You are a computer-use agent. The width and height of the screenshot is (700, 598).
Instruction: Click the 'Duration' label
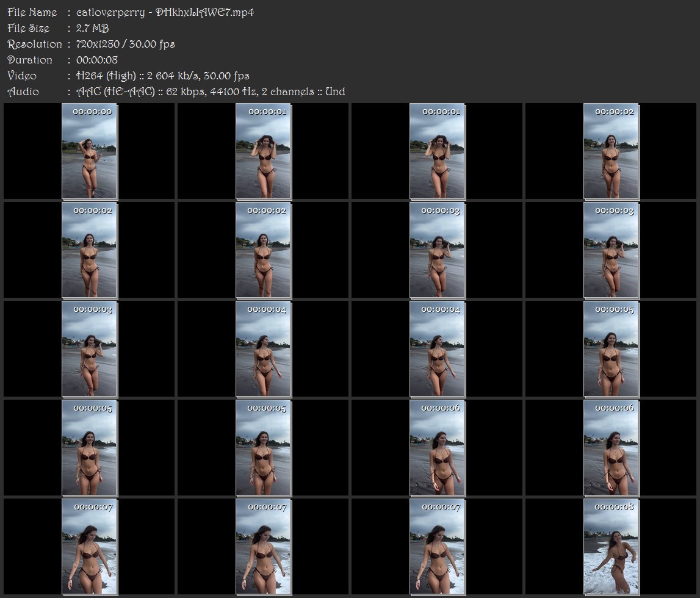[29, 60]
